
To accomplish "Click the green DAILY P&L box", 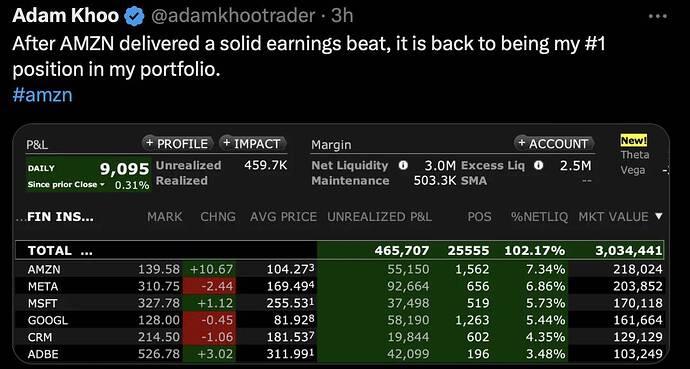I will point(88,175).
